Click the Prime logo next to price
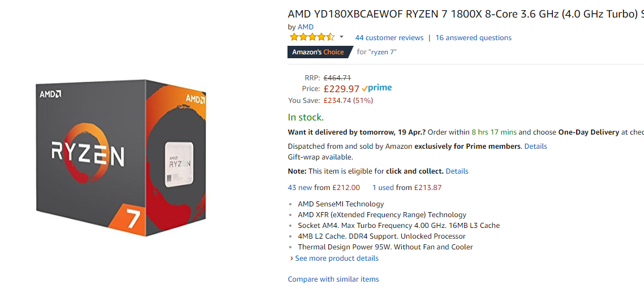The image size is (644, 289). click(377, 88)
